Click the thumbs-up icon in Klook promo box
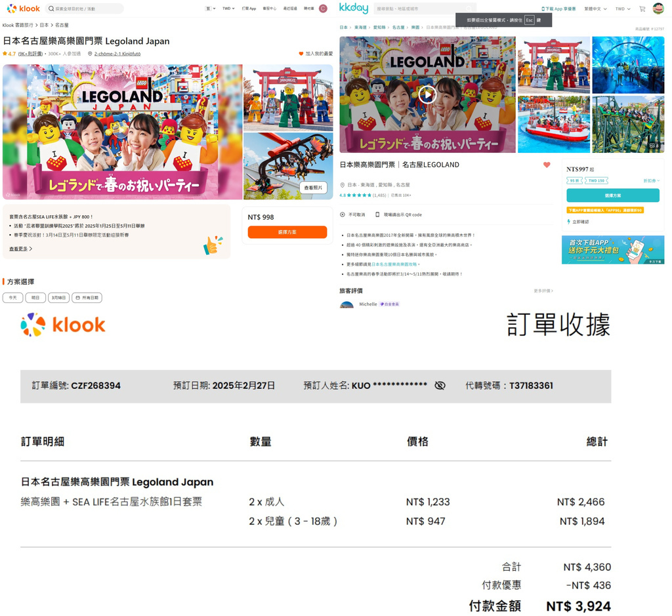672x616 pixels. (213, 245)
